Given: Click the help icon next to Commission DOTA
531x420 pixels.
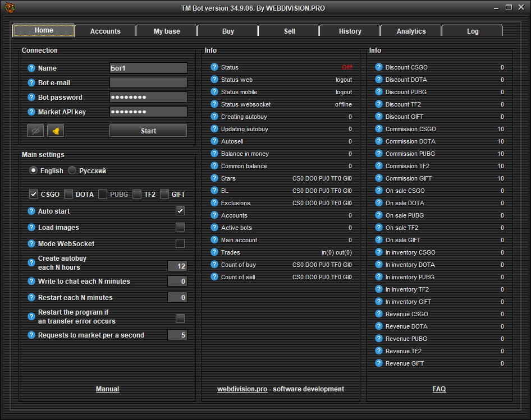Looking at the screenshot, I should (378, 141).
